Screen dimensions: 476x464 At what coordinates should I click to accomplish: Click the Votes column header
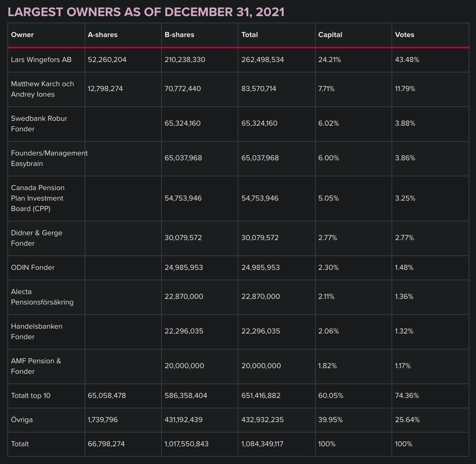(x=404, y=35)
